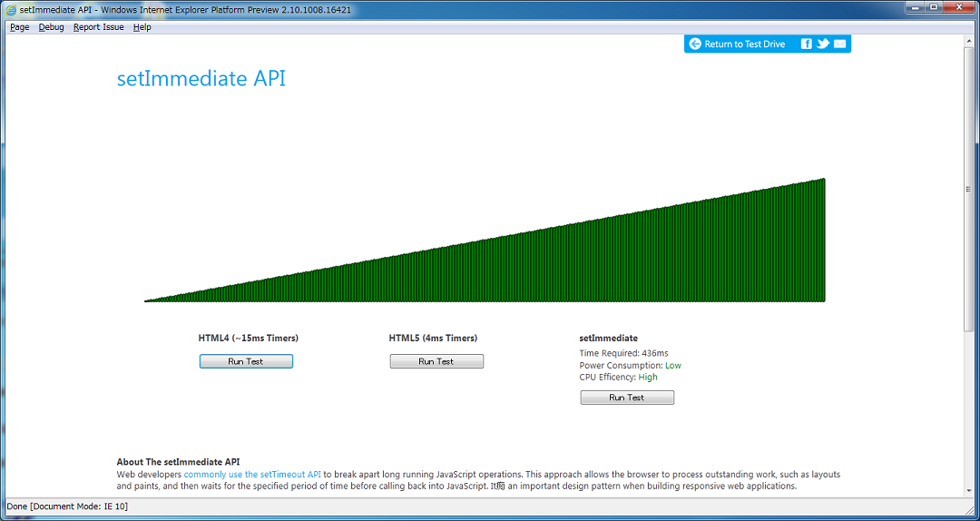The width and height of the screenshot is (980, 521).
Task: Run the setImmediate test
Action: 627,398
